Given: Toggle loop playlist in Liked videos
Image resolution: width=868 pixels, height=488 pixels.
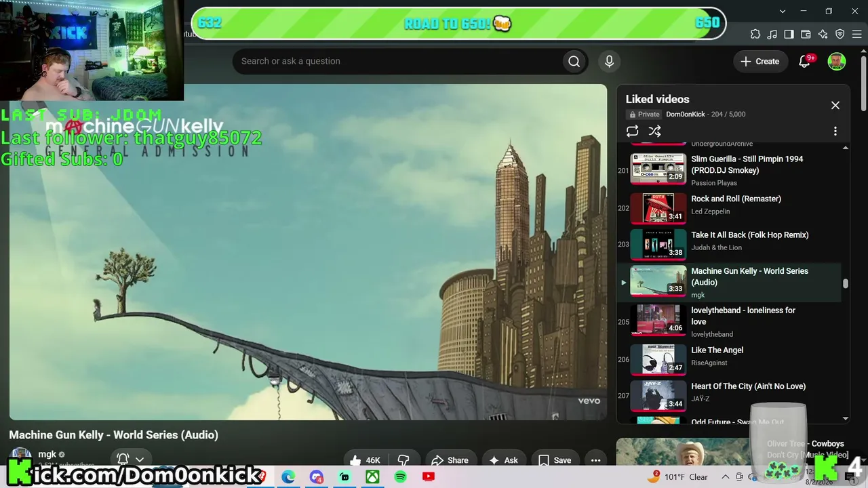Looking at the screenshot, I should click(633, 131).
